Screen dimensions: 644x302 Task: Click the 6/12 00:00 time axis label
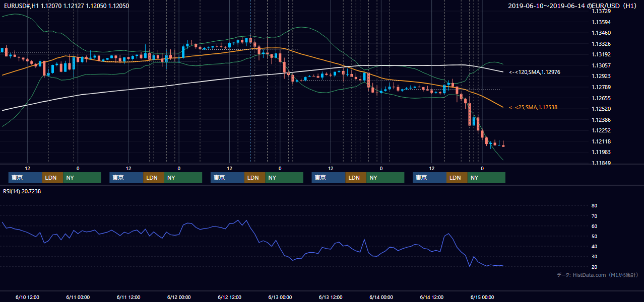pos(179,297)
